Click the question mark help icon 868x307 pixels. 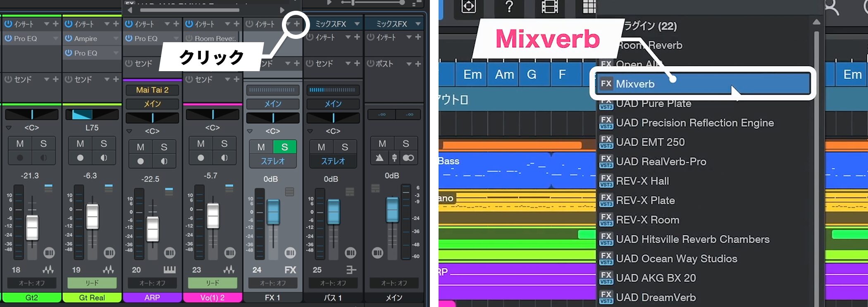(x=509, y=7)
